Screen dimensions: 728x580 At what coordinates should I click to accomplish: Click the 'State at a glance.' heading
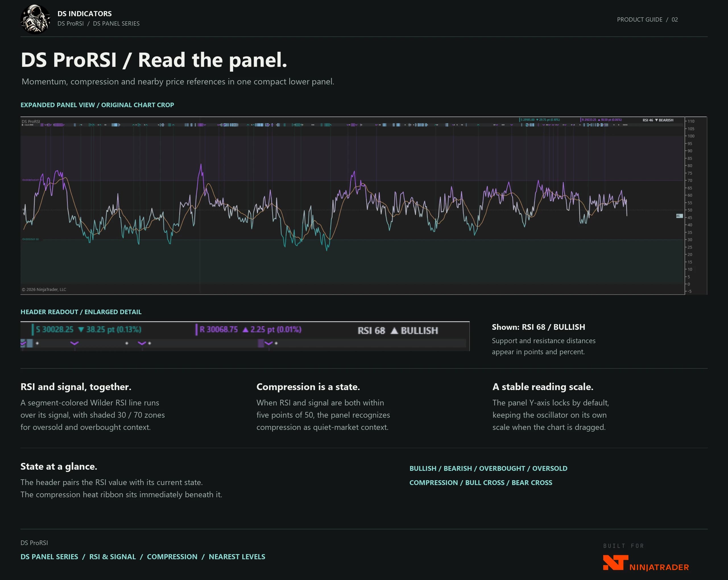(x=59, y=467)
